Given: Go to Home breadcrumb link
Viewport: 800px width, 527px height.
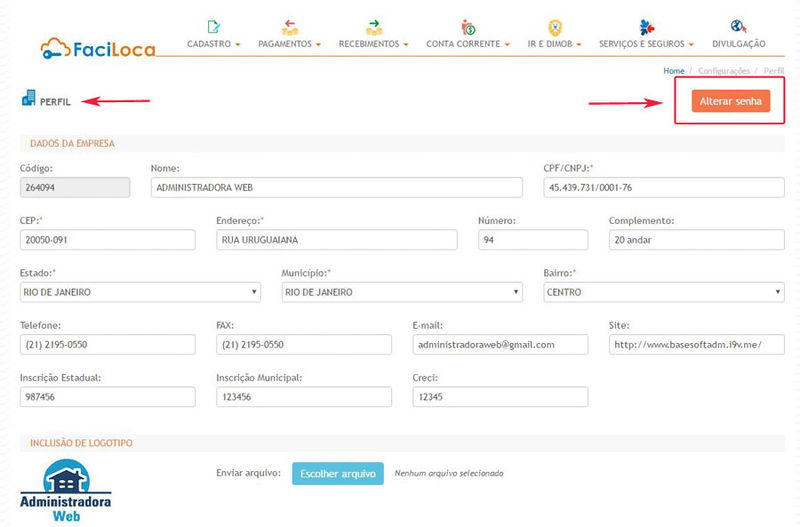Looking at the screenshot, I should point(673,71).
